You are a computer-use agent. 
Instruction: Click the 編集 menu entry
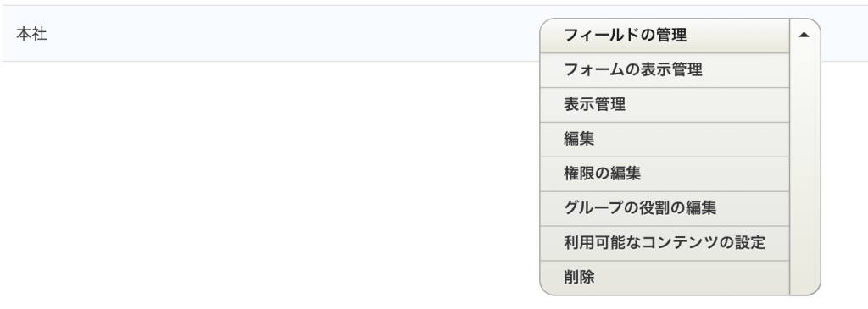click(x=579, y=140)
